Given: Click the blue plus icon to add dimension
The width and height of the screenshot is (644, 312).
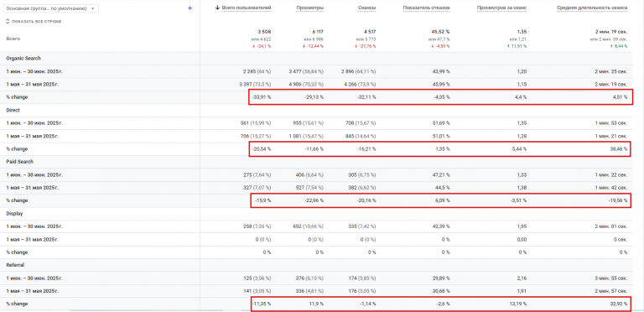Looking at the screenshot, I should pyautogui.click(x=190, y=8).
